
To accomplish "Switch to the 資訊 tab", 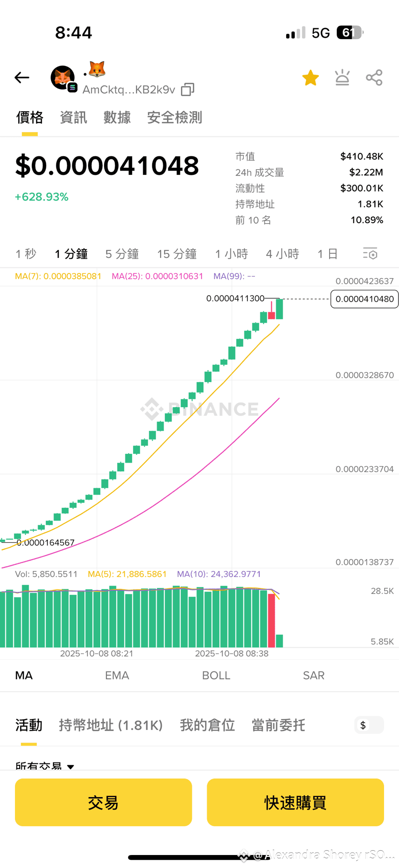I will [x=73, y=118].
